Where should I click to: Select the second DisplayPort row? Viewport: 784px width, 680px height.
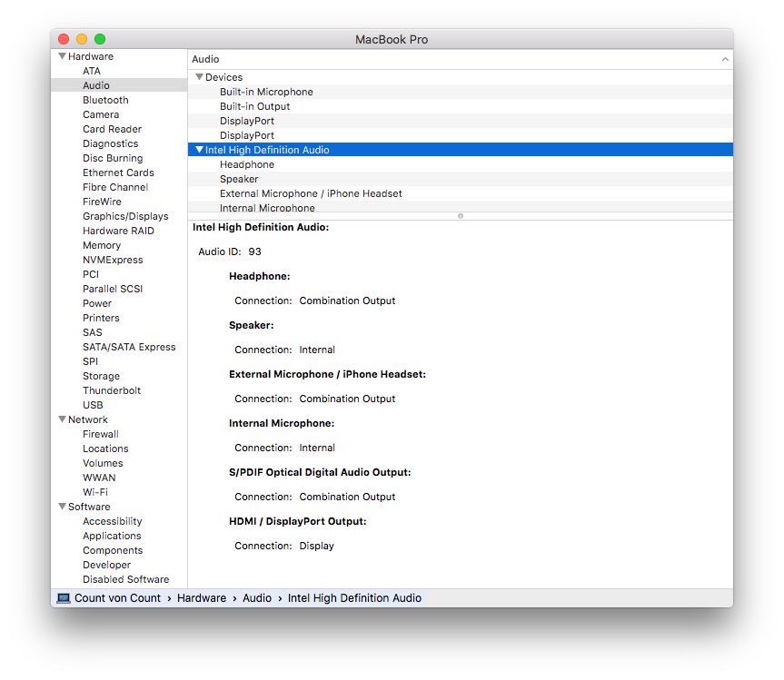click(x=461, y=135)
